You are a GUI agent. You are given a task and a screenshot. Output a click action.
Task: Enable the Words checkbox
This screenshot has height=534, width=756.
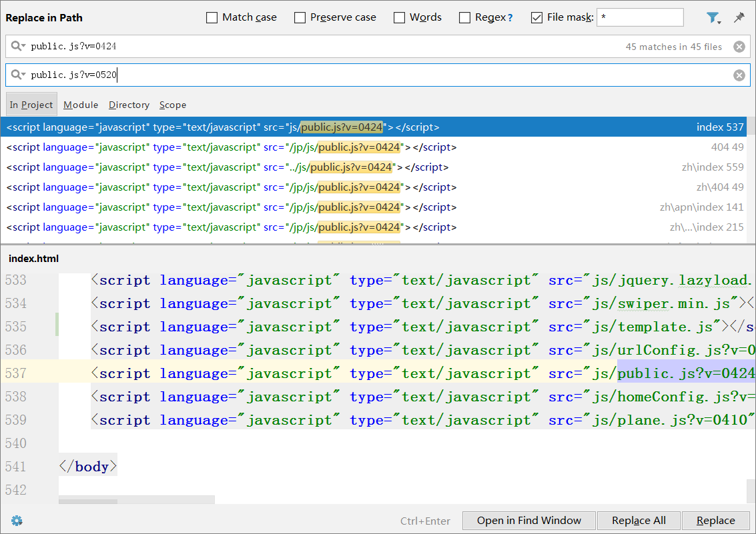pos(400,18)
